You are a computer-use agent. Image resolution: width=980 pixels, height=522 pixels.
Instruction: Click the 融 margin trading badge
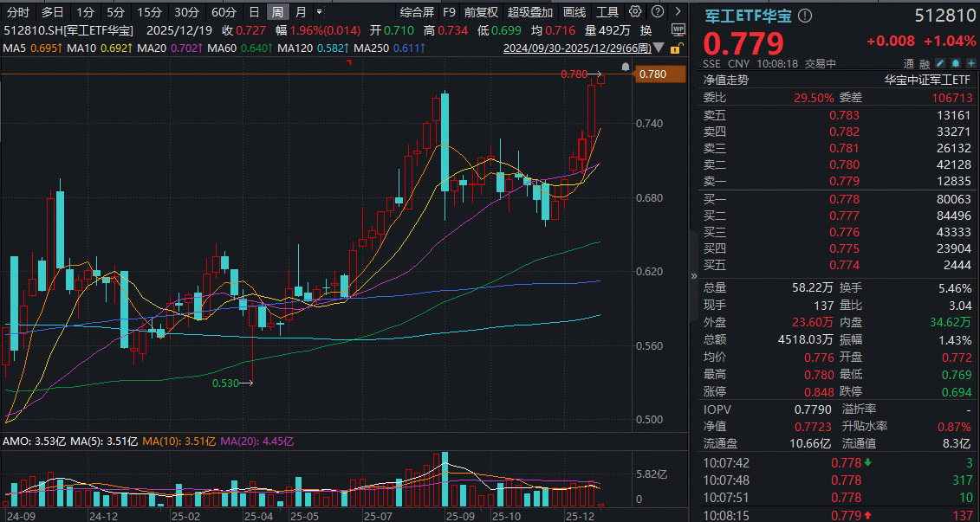[x=925, y=63]
